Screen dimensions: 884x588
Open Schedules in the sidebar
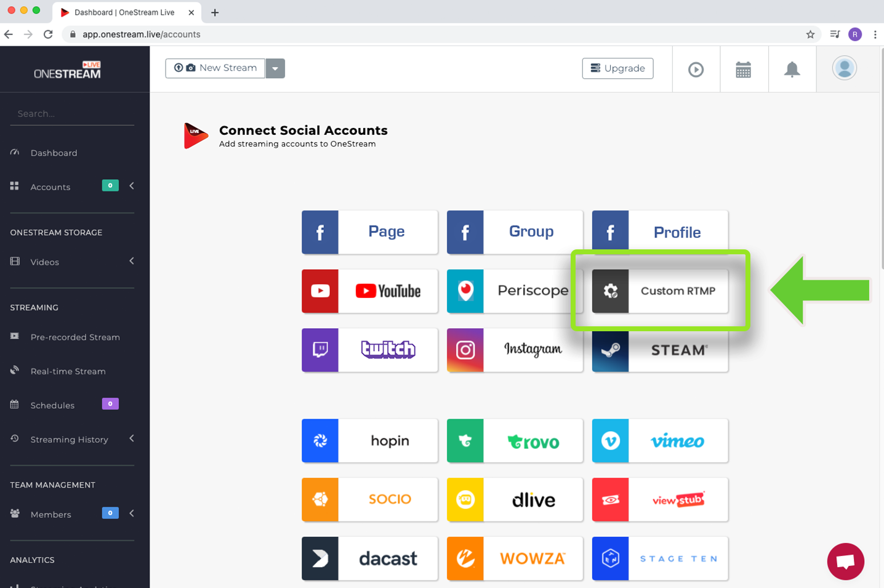click(52, 405)
